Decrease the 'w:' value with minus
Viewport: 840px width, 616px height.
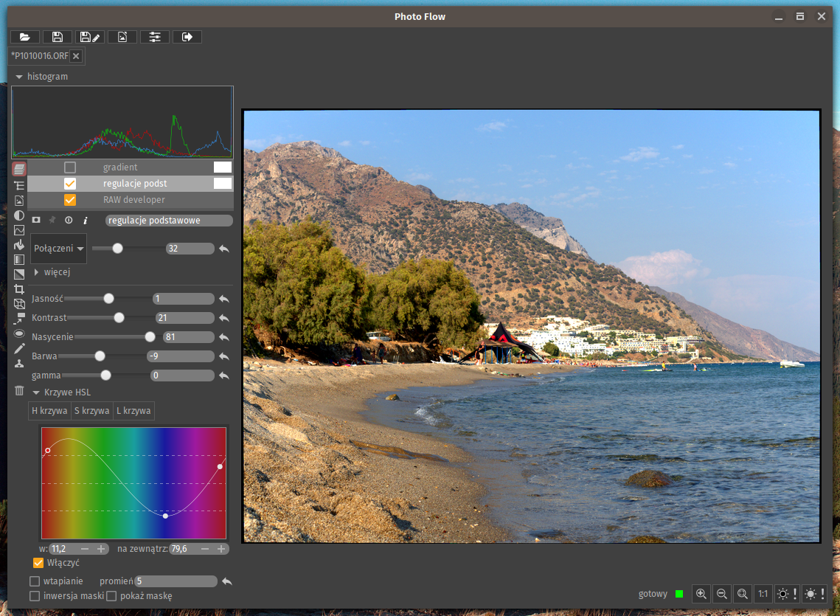click(x=85, y=549)
